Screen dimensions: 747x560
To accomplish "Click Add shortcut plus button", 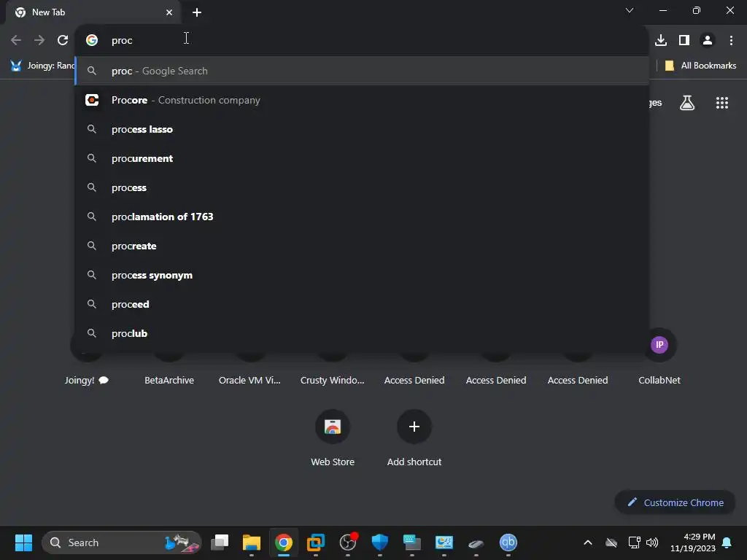I will 414,427.
